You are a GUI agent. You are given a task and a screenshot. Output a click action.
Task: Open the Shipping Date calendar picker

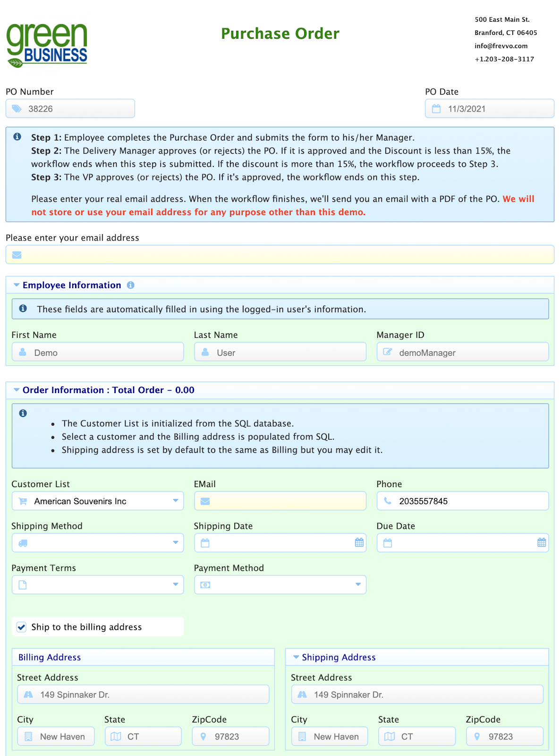[359, 542]
